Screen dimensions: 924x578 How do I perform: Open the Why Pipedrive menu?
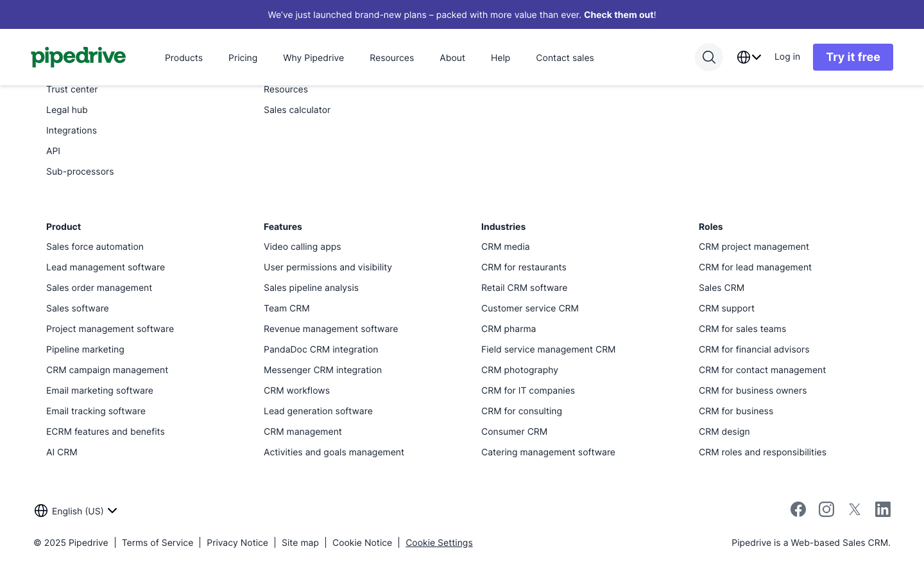[x=313, y=58]
